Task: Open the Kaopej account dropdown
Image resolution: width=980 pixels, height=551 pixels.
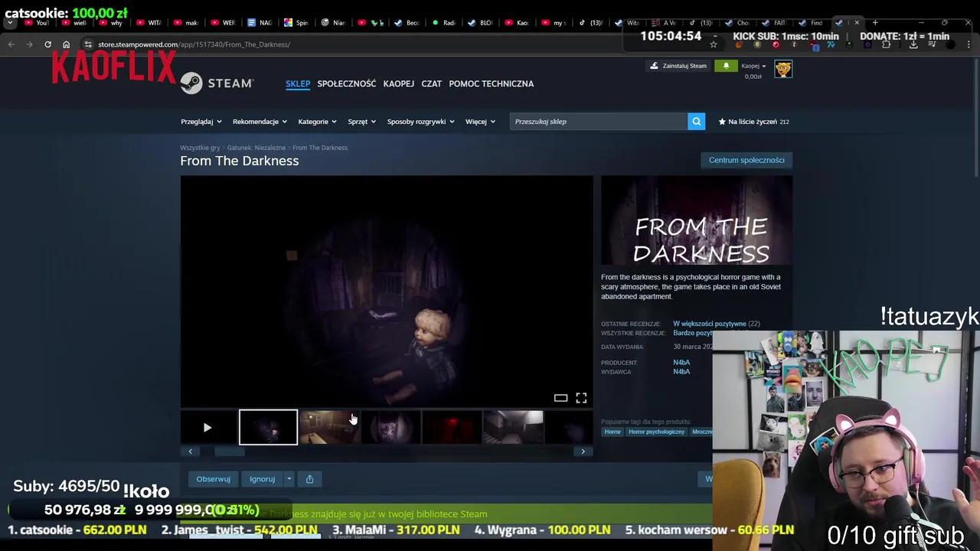Action: tap(753, 66)
